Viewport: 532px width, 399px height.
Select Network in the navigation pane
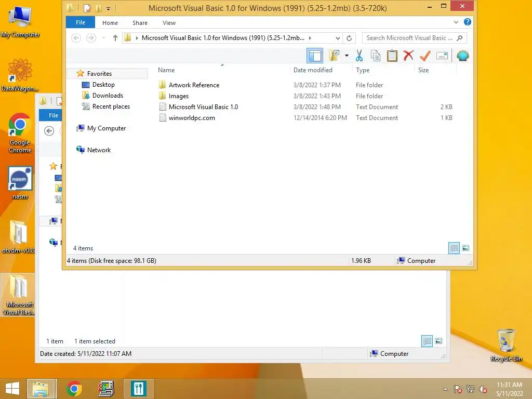[99, 150]
